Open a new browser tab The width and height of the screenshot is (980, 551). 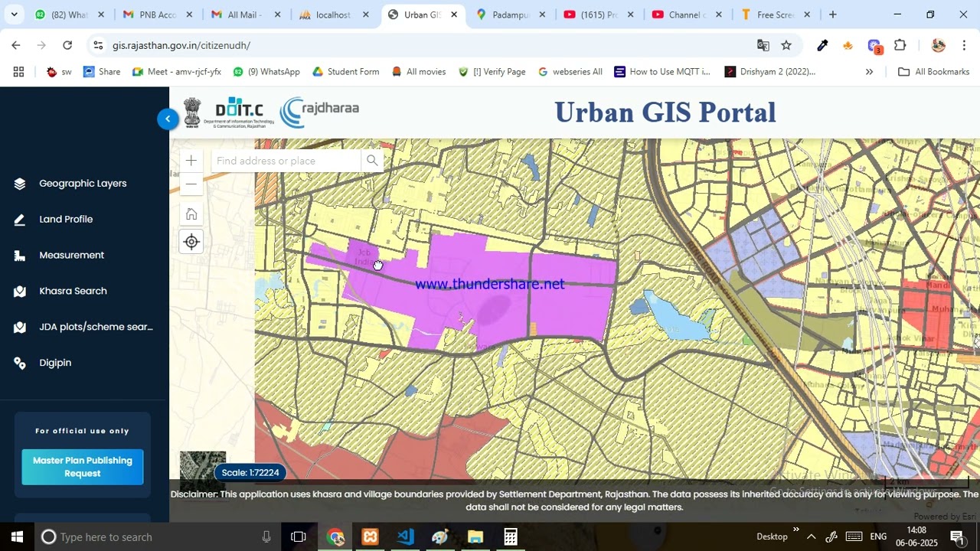tap(833, 15)
